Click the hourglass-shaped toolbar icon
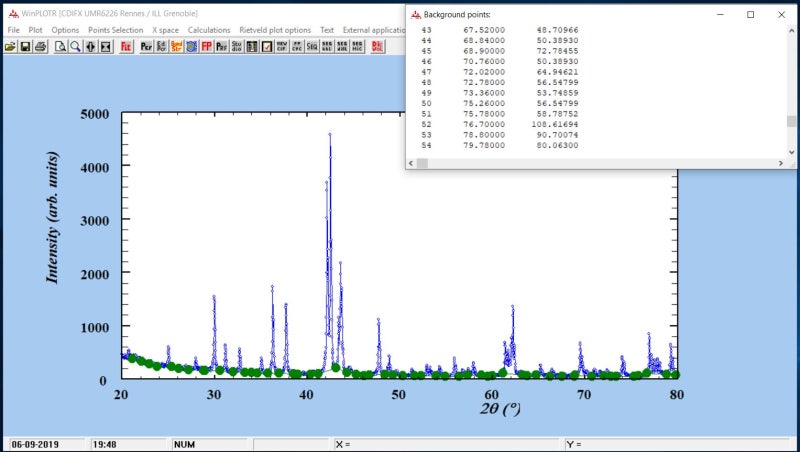Viewport: 800px width, 452px height. click(x=105, y=46)
